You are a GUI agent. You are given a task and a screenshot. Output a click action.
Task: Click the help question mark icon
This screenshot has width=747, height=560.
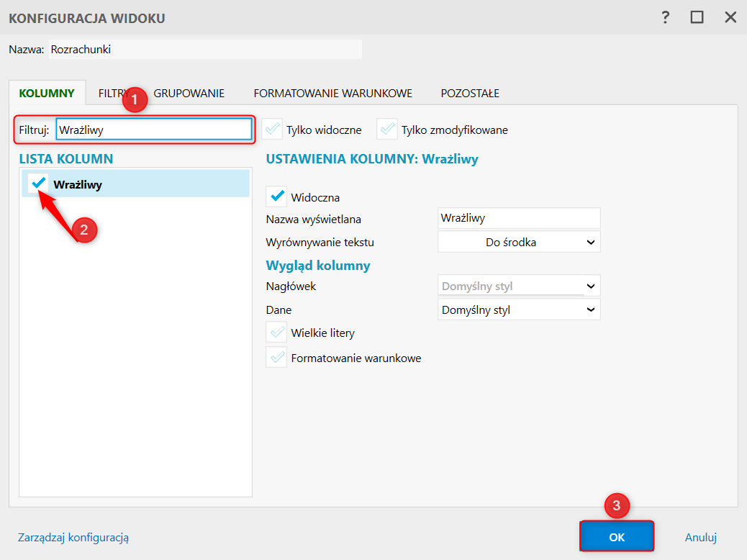click(x=666, y=18)
